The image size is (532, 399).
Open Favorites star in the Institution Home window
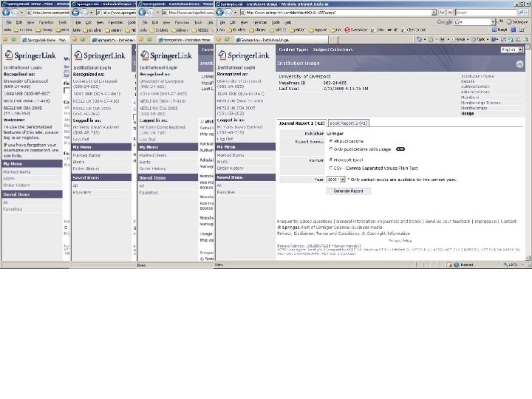pyautogui.click(x=141, y=40)
